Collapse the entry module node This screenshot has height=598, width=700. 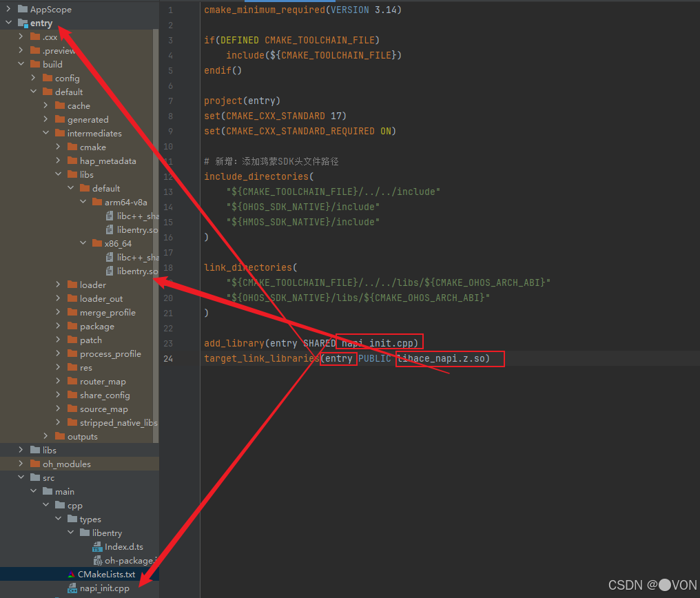(x=8, y=22)
